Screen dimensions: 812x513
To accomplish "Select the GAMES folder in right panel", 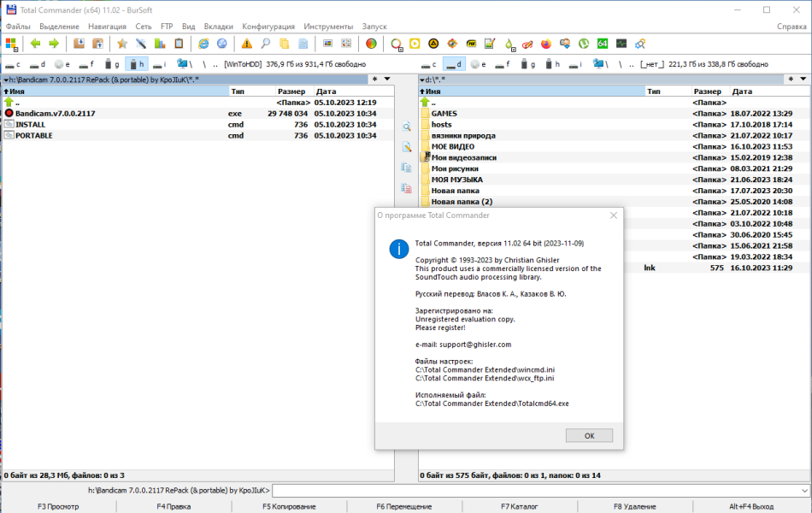I will coord(615,114).
